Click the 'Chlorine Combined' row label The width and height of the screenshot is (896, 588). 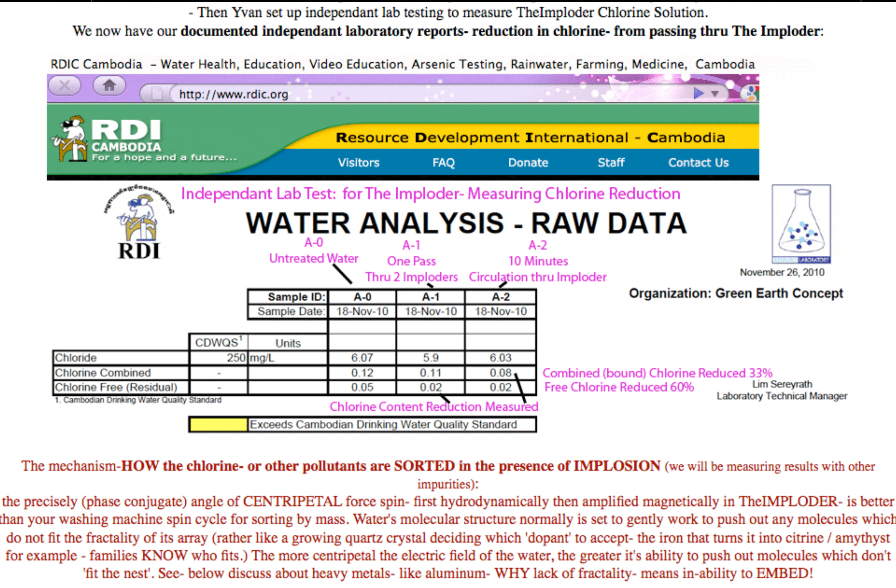(103, 373)
